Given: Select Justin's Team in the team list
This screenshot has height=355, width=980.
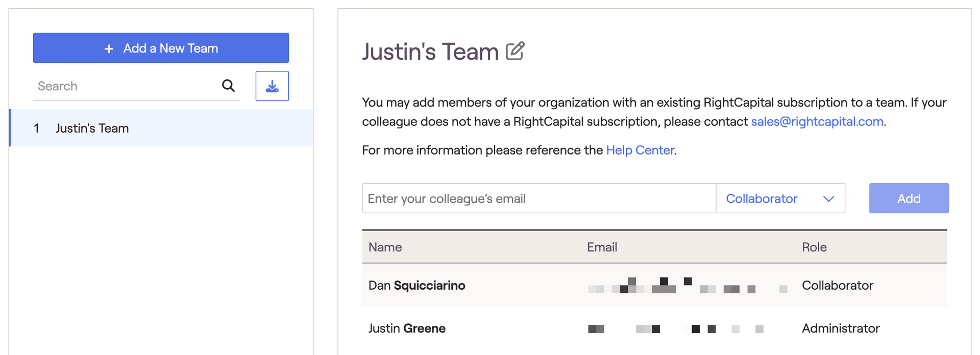Looking at the screenshot, I should (x=161, y=128).
